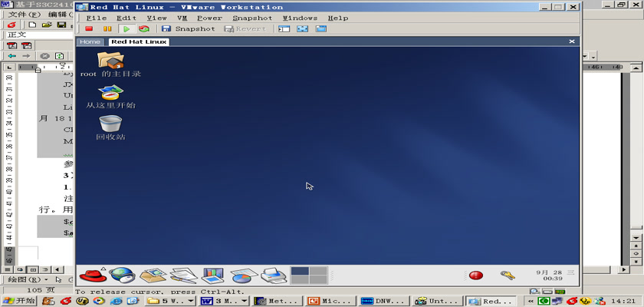Switch to the DNW taskbar window

pyautogui.click(x=384, y=301)
